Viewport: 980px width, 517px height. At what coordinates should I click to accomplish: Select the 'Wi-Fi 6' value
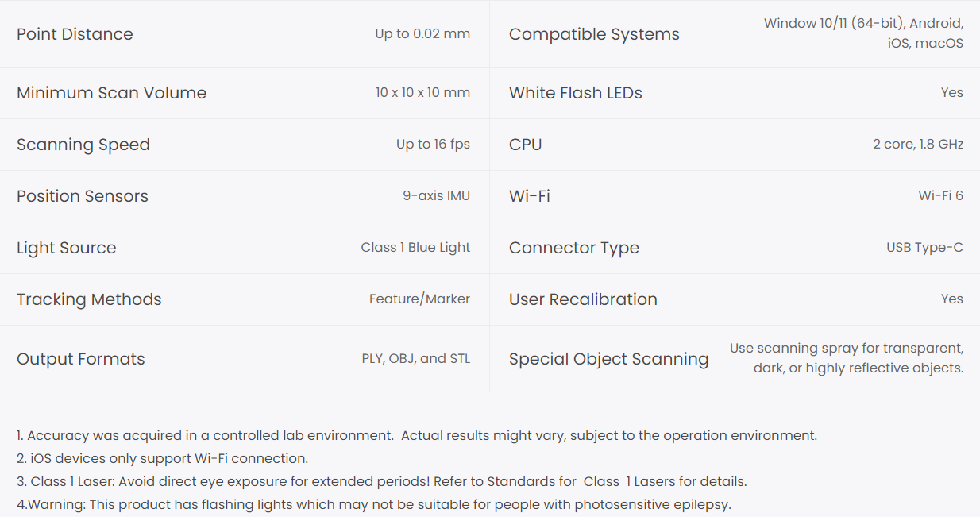pyautogui.click(x=940, y=196)
